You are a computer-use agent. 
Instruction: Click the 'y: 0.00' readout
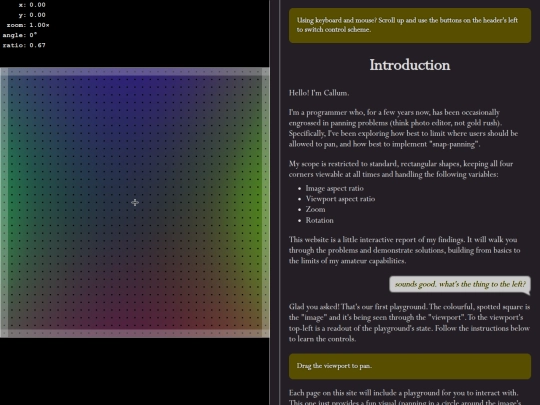pos(32,15)
